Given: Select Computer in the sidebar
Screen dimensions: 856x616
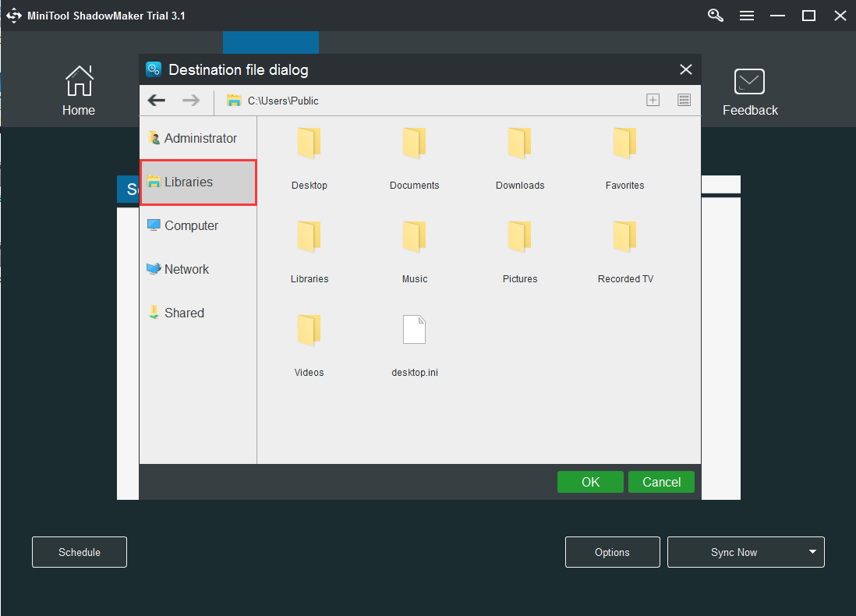Looking at the screenshot, I should [x=191, y=225].
